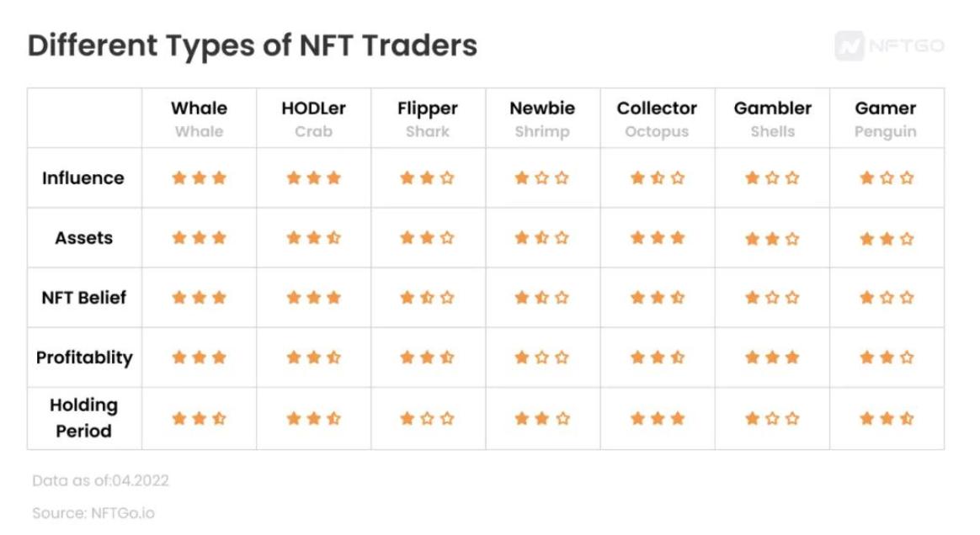Viewport: 980px width, 535px height.
Task: Click the NFTGO logo icon
Action: 850,46
